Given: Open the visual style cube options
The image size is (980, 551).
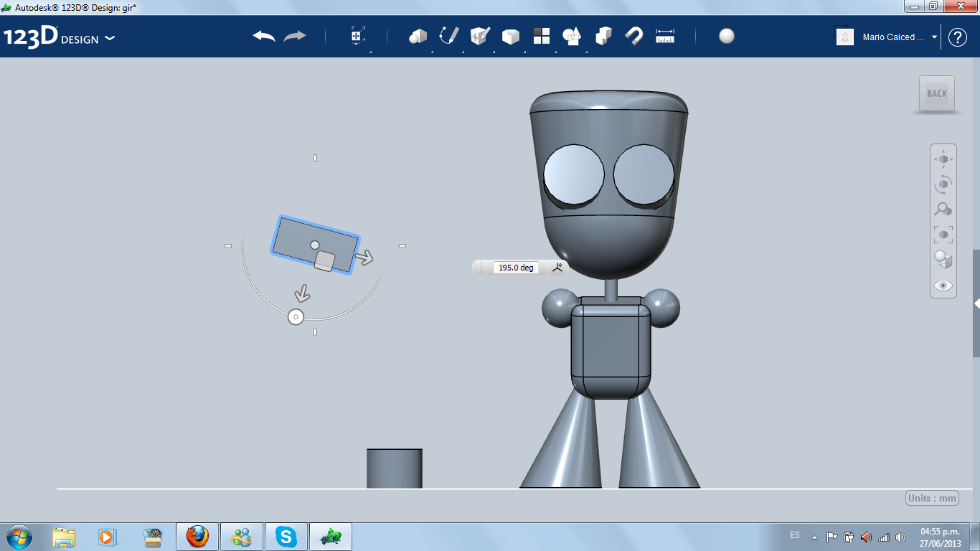Looking at the screenshot, I should [x=943, y=259].
